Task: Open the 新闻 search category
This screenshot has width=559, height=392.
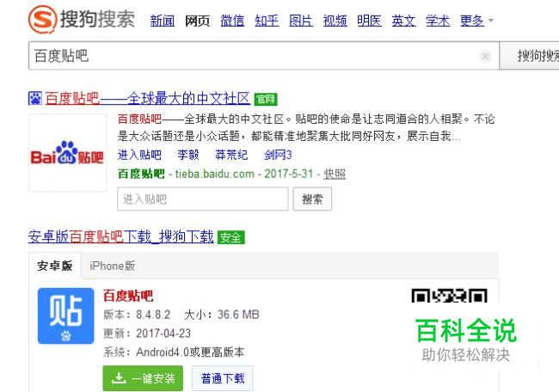Action: [x=163, y=21]
